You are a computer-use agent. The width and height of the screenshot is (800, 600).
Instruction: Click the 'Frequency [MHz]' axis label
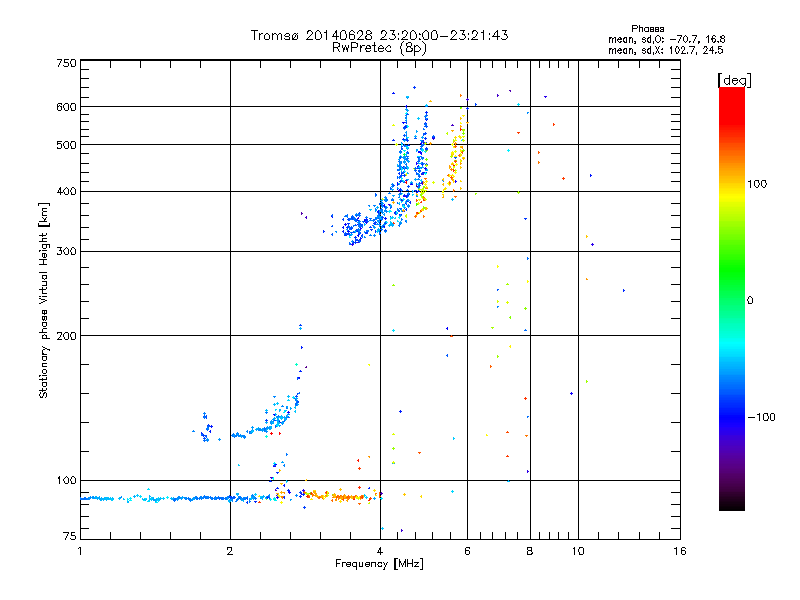379,564
